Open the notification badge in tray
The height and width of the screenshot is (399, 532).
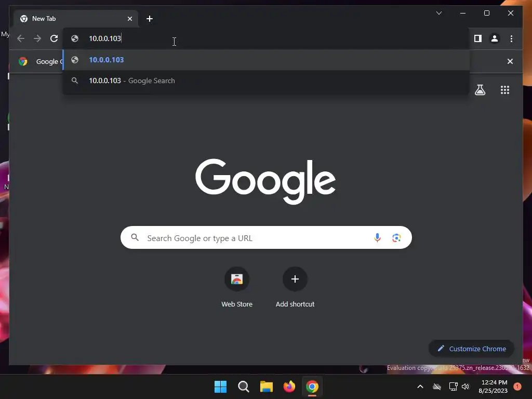pyautogui.click(x=517, y=387)
